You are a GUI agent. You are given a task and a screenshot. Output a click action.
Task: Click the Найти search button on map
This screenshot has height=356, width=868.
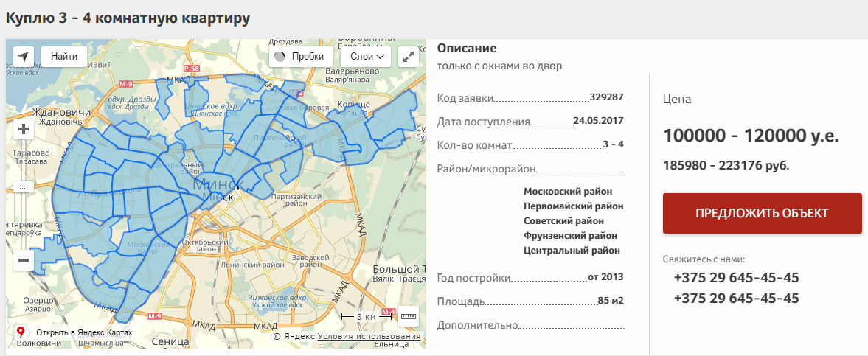pyautogui.click(x=64, y=57)
